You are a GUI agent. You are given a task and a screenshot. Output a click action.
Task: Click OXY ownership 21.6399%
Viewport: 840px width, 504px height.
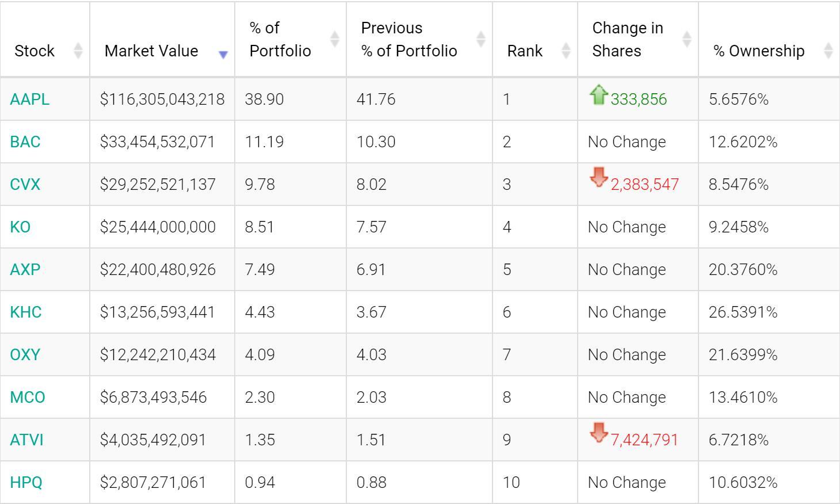point(743,354)
